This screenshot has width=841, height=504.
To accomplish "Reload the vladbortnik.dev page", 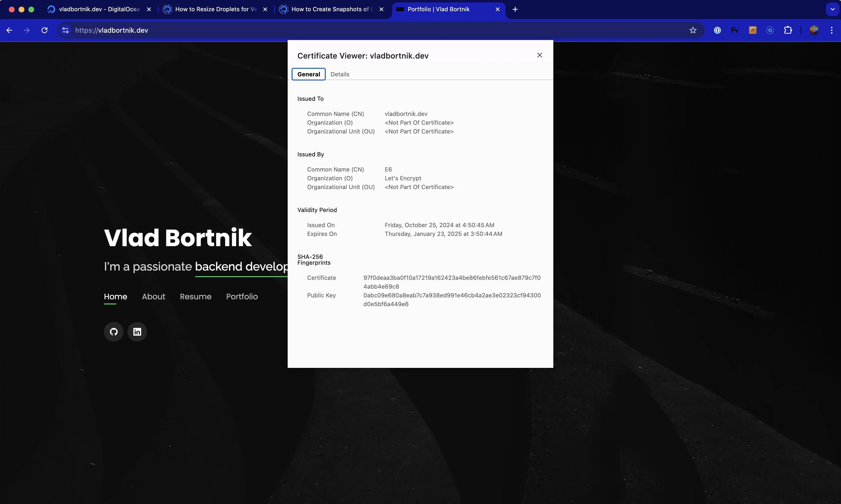I will (x=44, y=30).
